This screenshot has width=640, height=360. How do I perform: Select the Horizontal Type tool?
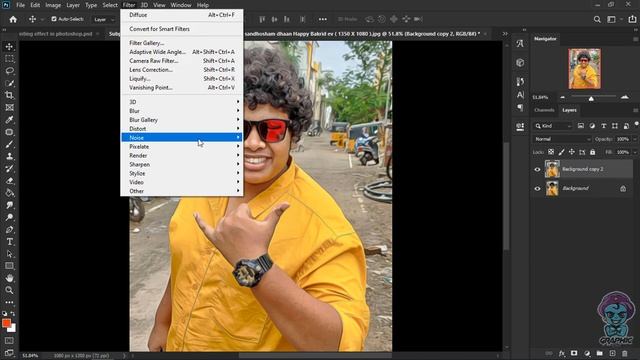[x=9, y=242]
